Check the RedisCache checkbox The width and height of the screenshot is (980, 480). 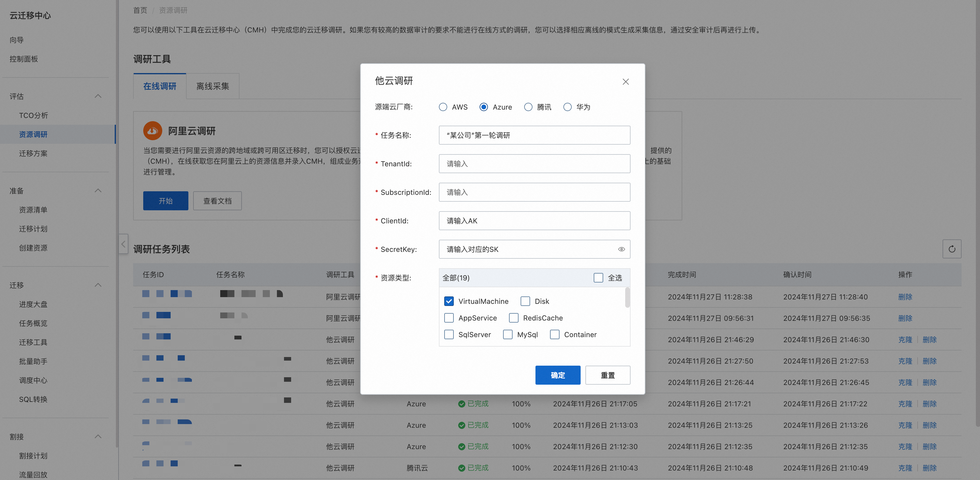(513, 318)
